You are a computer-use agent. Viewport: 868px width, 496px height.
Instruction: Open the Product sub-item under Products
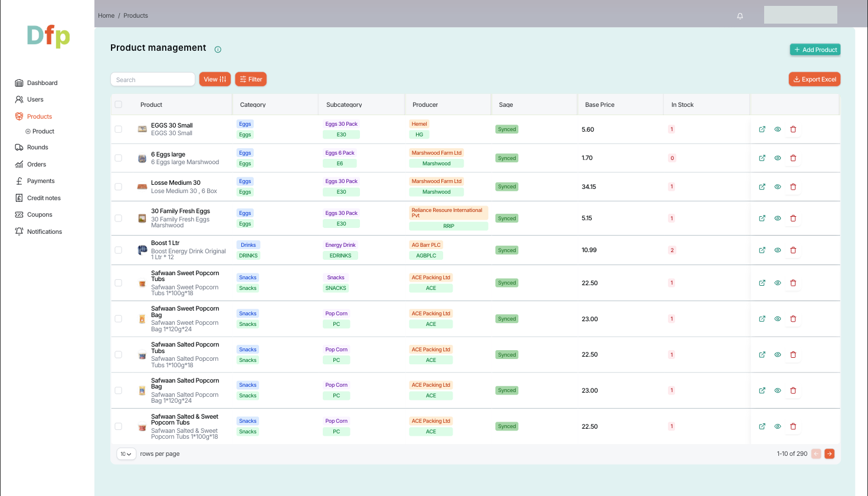tap(40, 132)
